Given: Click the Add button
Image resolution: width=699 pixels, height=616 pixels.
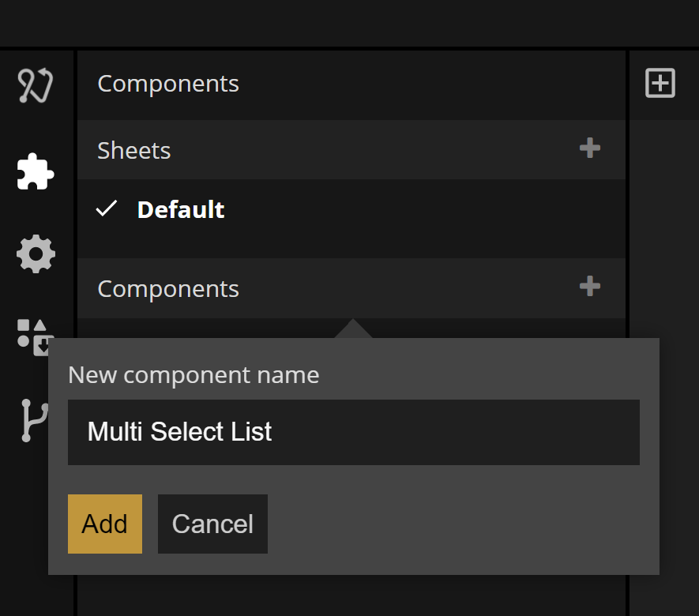Looking at the screenshot, I should pos(104,524).
